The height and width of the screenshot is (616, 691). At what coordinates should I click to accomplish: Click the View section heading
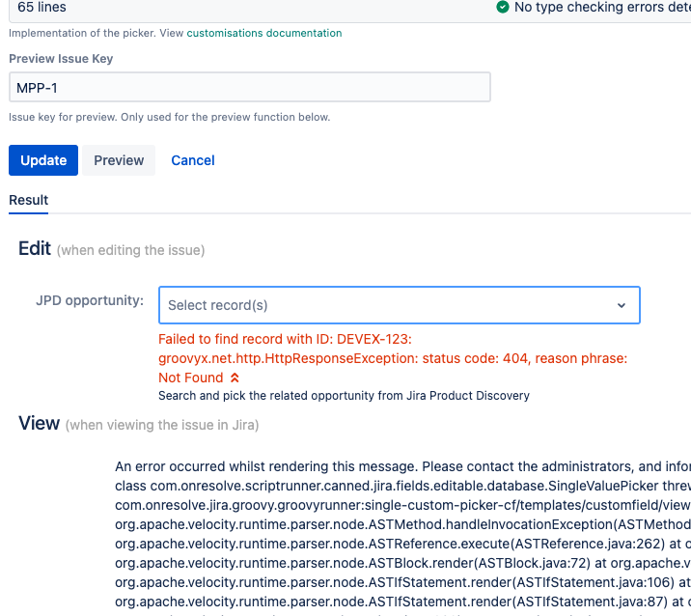pos(39,423)
